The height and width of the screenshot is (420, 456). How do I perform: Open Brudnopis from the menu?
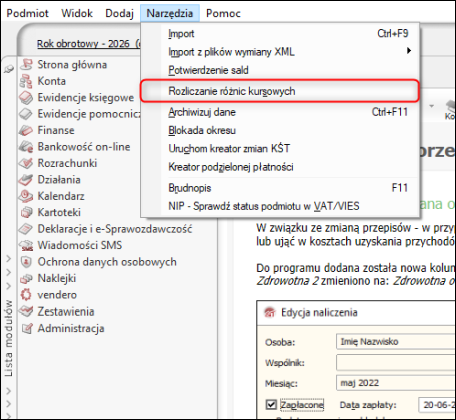pyautogui.click(x=280, y=188)
